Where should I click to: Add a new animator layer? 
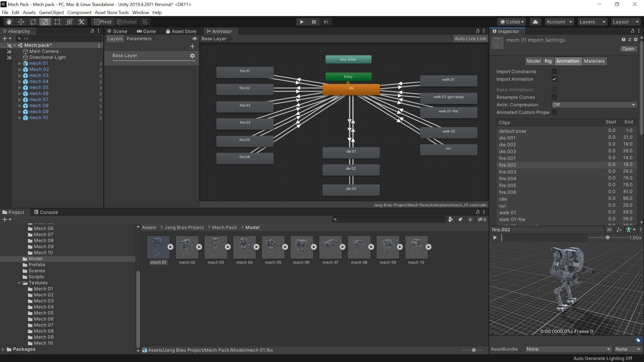pyautogui.click(x=192, y=46)
